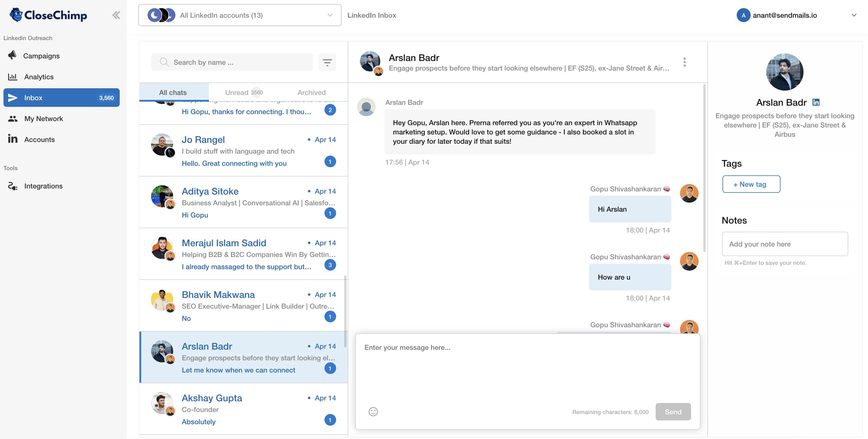Open the Inbox from the sidebar

coord(34,98)
